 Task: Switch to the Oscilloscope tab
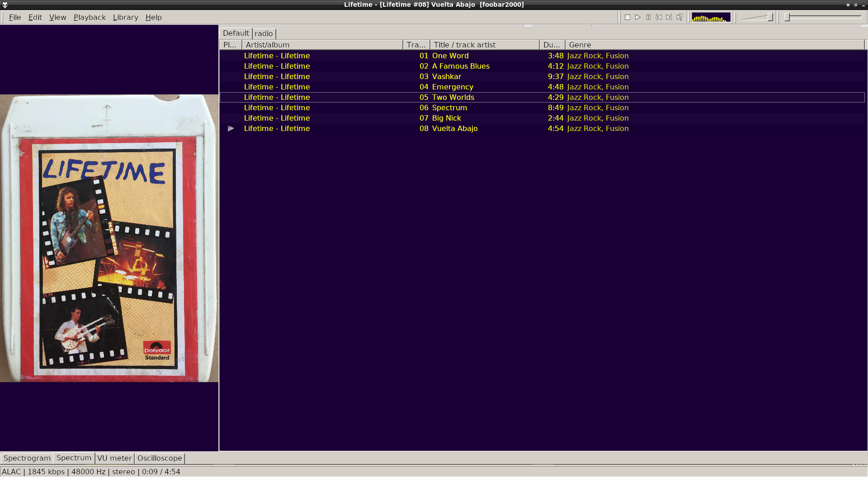[x=160, y=458]
